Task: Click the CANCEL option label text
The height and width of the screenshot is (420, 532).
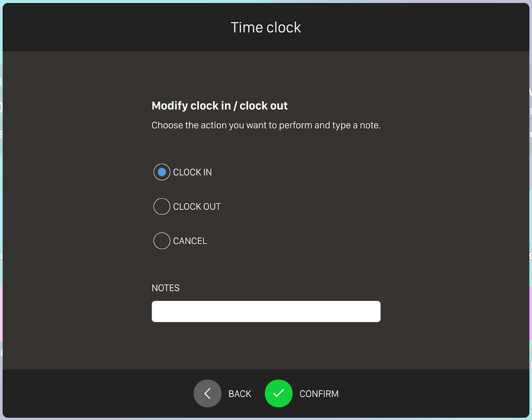Action: [x=190, y=241]
